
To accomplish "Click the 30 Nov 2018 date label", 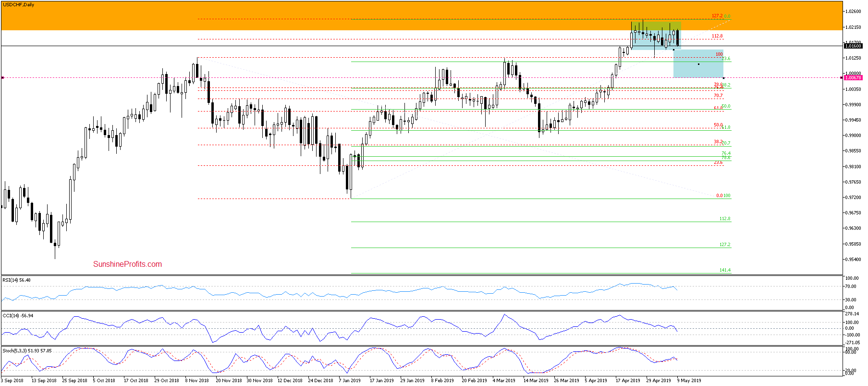I will pos(259,380).
